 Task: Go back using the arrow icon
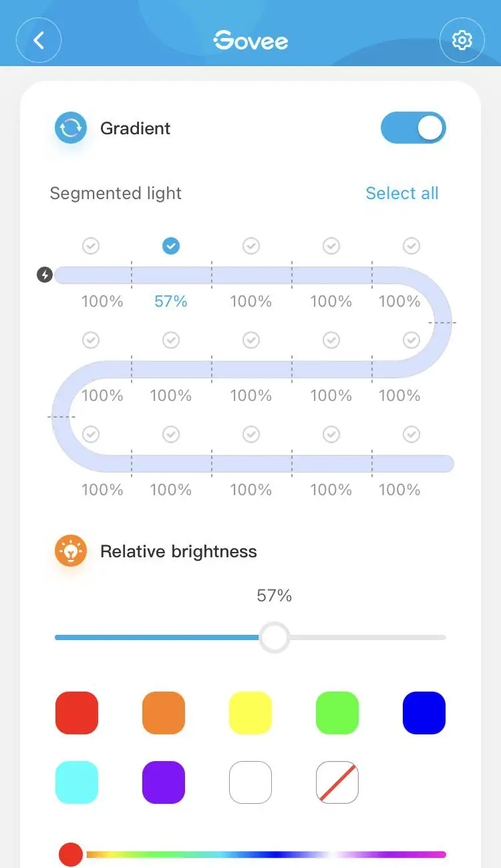tap(39, 41)
